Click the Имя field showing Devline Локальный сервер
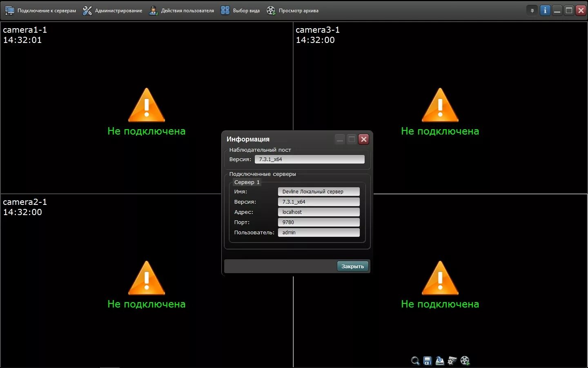Image resolution: width=588 pixels, height=368 pixels. 318,191
